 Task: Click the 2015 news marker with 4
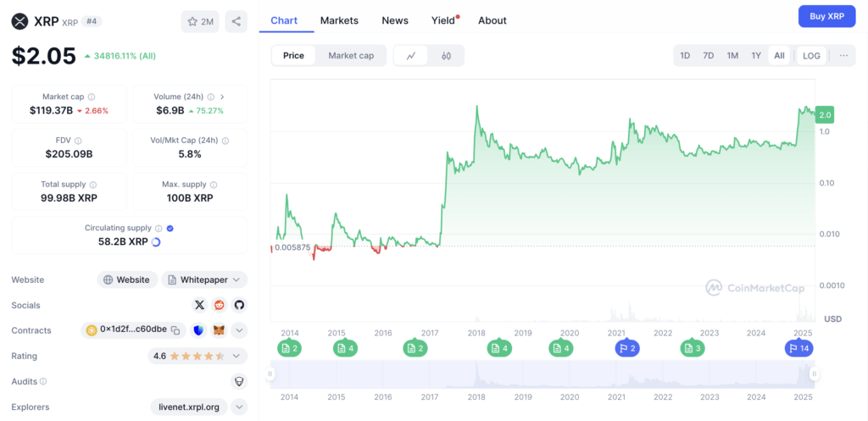click(346, 348)
